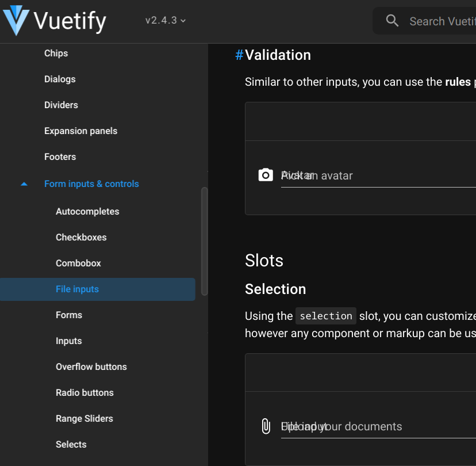Go to the Autocompletes section
The image size is (476, 466).
[x=87, y=211]
